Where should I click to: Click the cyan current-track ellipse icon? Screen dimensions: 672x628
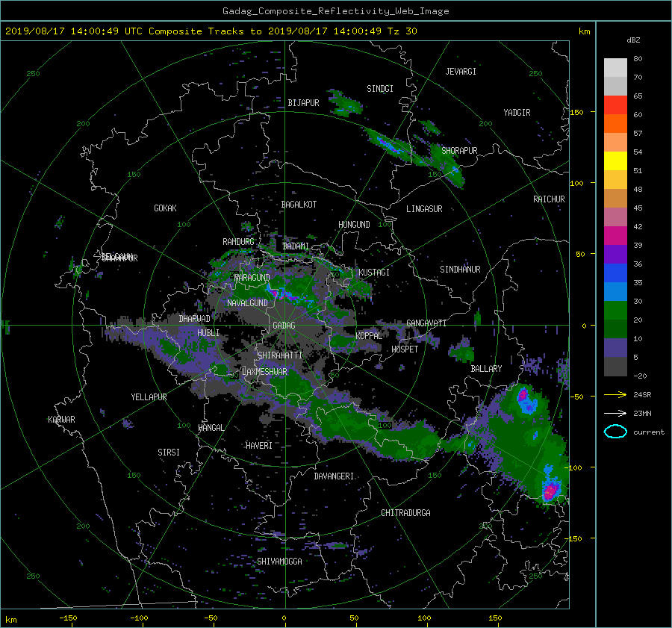(x=615, y=432)
